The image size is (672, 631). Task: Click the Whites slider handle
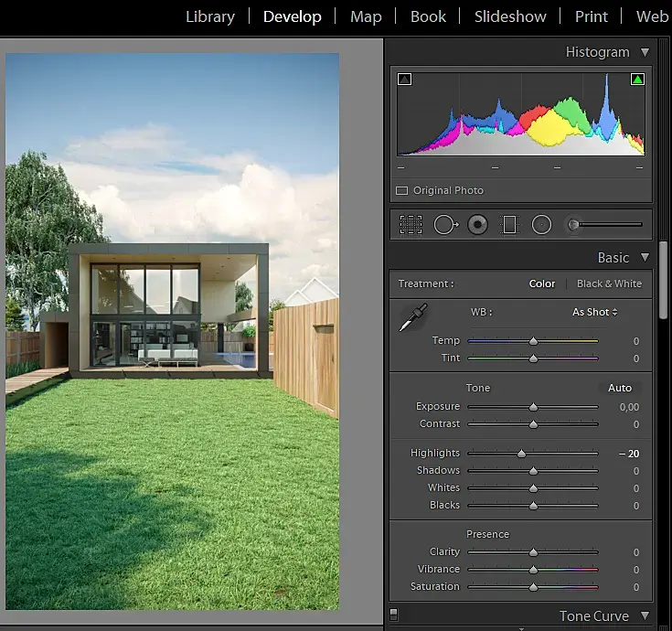click(x=533, y=488)
